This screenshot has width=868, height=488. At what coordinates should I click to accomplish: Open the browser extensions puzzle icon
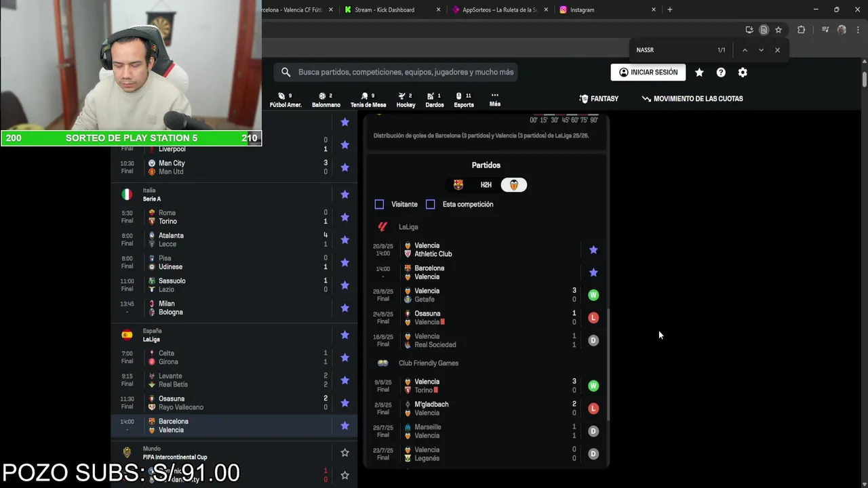coord(801,30)
